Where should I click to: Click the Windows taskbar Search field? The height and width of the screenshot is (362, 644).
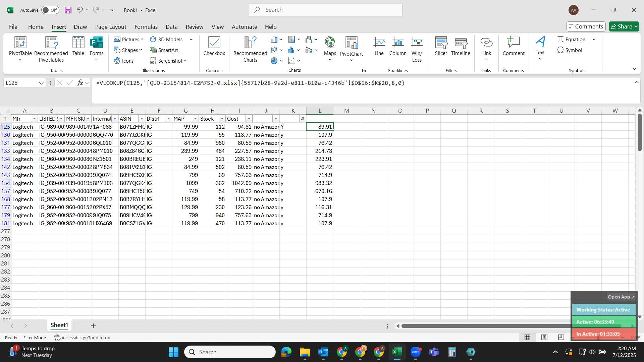point(230,352)
